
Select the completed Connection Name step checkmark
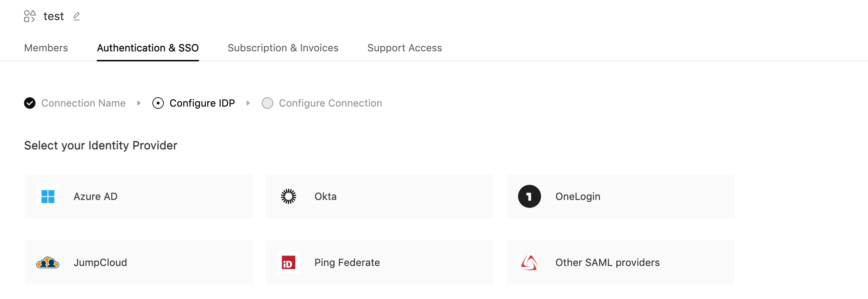click(x=30, y=103)
